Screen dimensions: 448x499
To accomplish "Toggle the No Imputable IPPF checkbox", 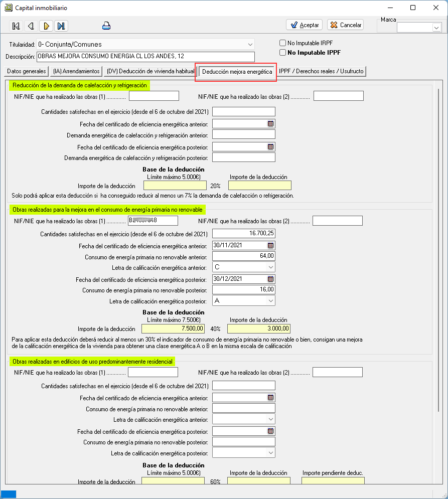I will point(282,53).
